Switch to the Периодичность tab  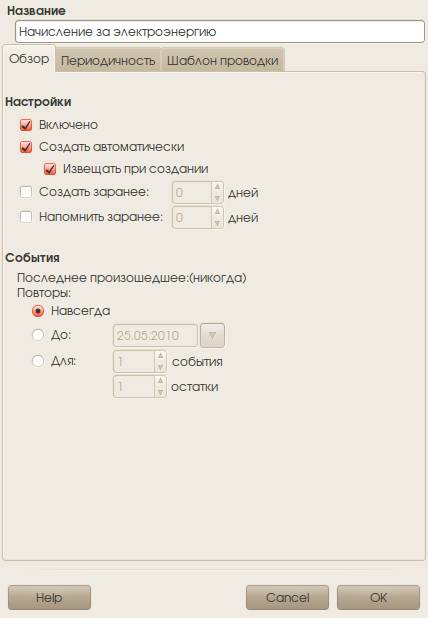click(108, 60)
